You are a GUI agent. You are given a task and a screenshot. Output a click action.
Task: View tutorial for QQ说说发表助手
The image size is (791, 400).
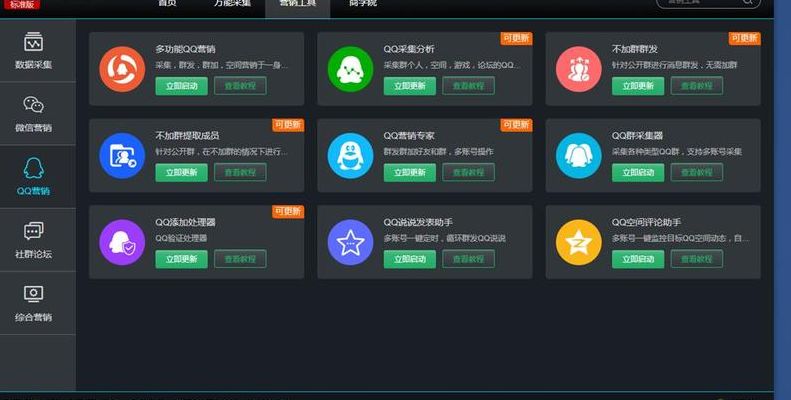[469, 259]
